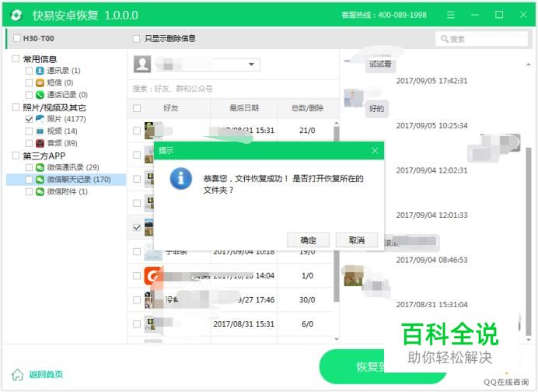Check the 第三方APP group checkbox
Screen dimensions: 538x392
pyautogui.click(x=16, y=156)
